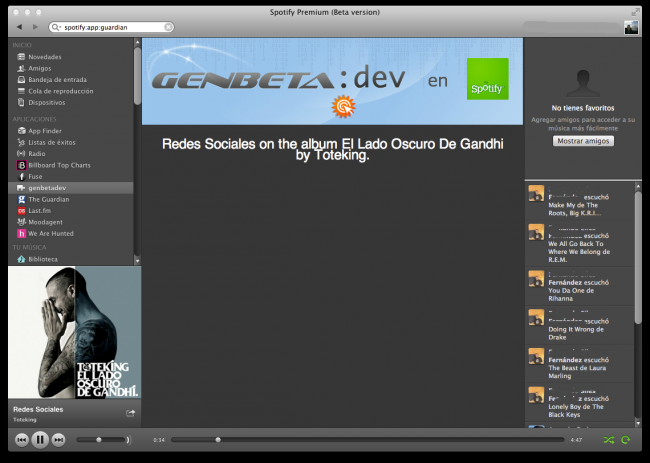Click the speaker icon beside volume slider
The width and height of the screenshot is (650, 463).
[x=129, y=440]
